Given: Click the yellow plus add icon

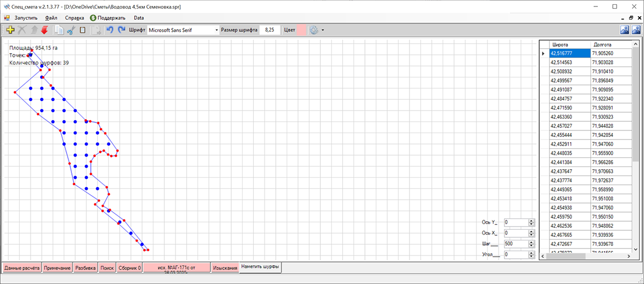Looking at the screenshot, I should pyautogui.click(x=10, y=30).
